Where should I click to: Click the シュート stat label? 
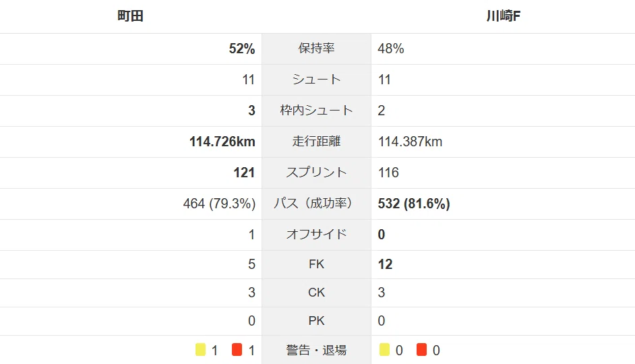316,80
